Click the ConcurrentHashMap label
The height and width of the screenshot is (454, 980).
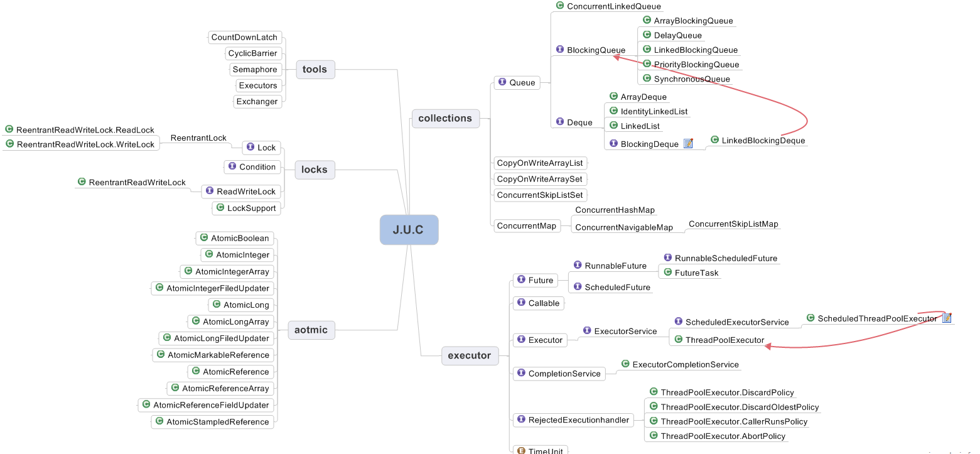[615, 210]
